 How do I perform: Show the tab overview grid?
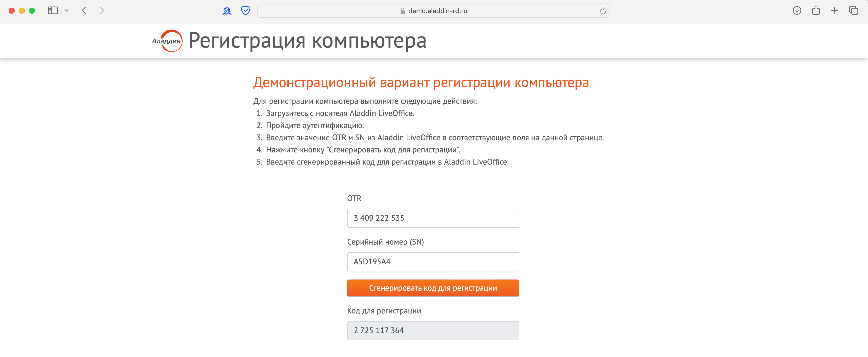point(854,10)
